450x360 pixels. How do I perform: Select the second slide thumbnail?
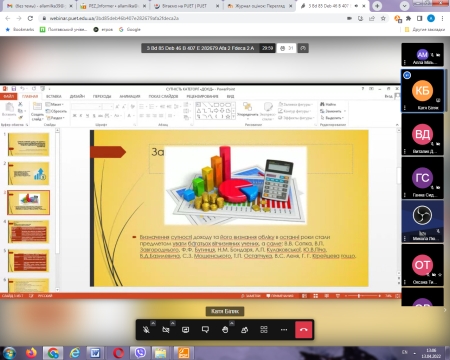pos(29,173)
